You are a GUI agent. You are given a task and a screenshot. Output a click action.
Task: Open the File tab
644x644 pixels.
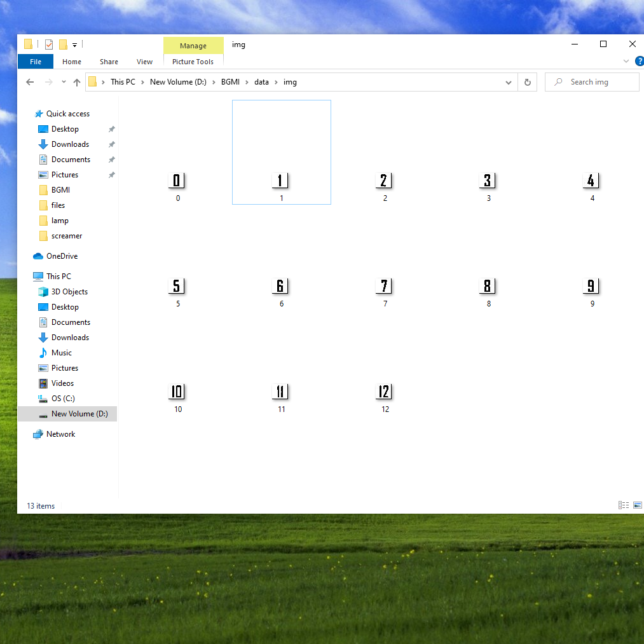coord(36,62)
